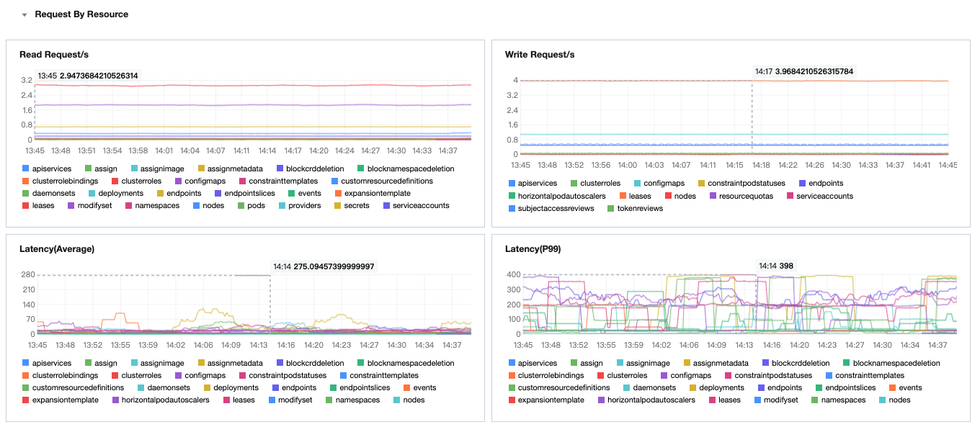Collapse the Request By Resource section
Screen dimensions: 980x432
click(24, 14)
